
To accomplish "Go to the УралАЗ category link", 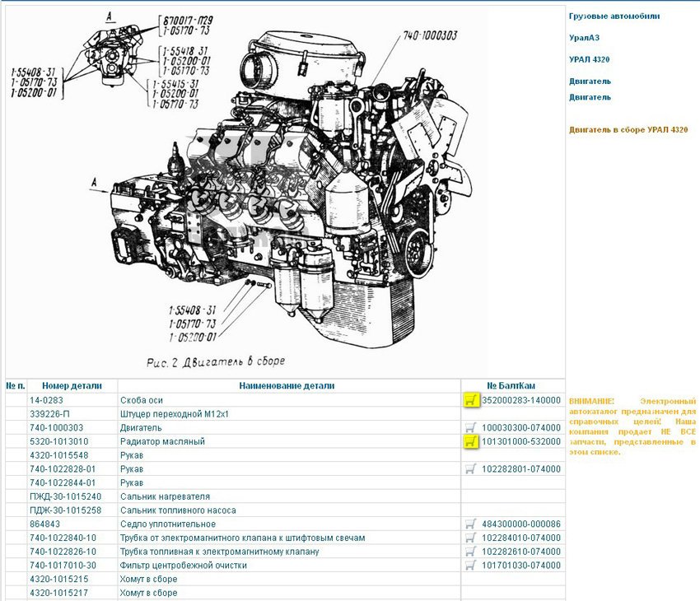I will [x=588, y=38].
